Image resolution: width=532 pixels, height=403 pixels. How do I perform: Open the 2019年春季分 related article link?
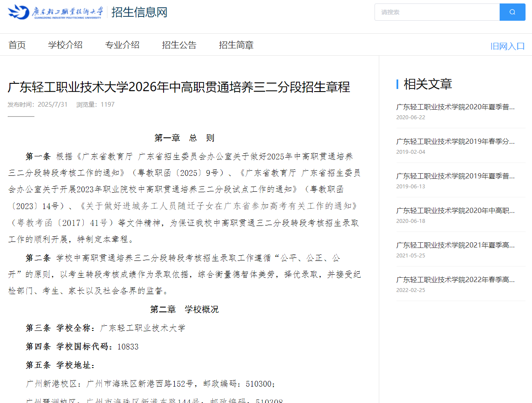point(455,141)
